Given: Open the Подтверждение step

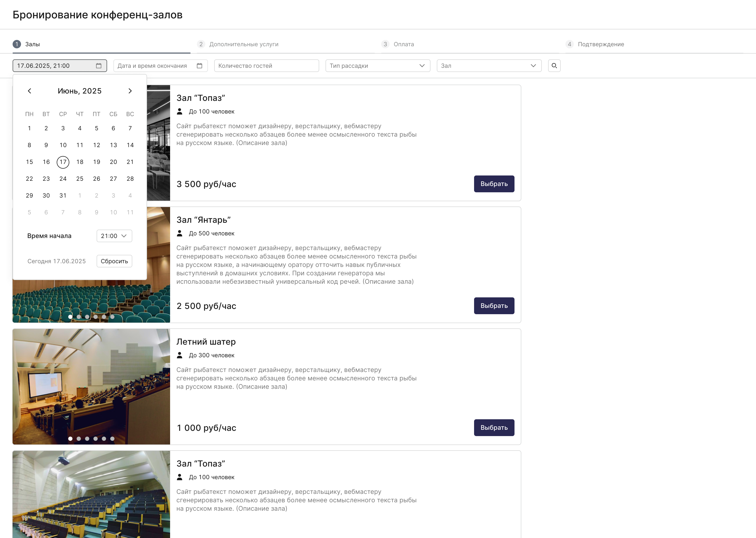Looking at the screenshot, I should [x=654, y=44].
